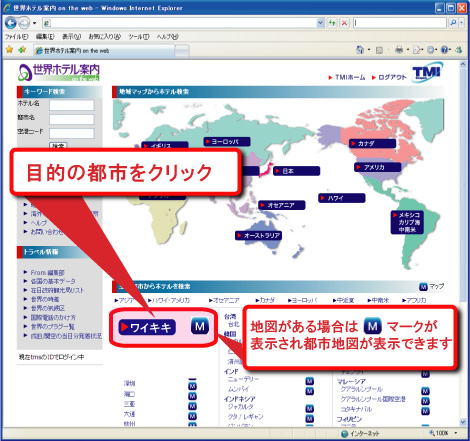Select the 世界ホテル案内 on the web tab
The width and height of the screenshot is (470, 441).
pos(104,51)
